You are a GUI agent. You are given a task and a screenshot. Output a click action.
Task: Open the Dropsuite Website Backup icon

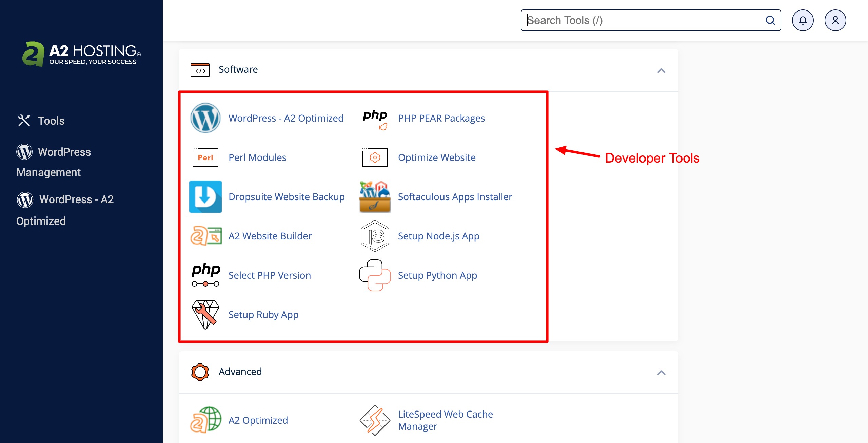click(205, 197)
